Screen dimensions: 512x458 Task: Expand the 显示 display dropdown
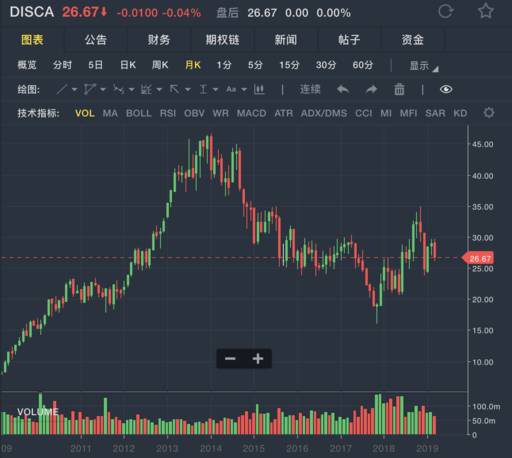pos(424,66)
